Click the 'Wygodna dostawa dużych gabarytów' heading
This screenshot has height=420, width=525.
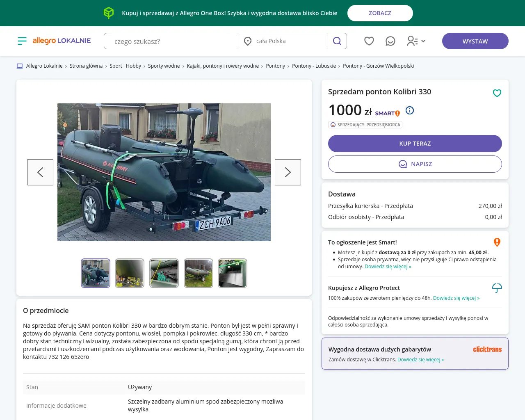point(380,349)
